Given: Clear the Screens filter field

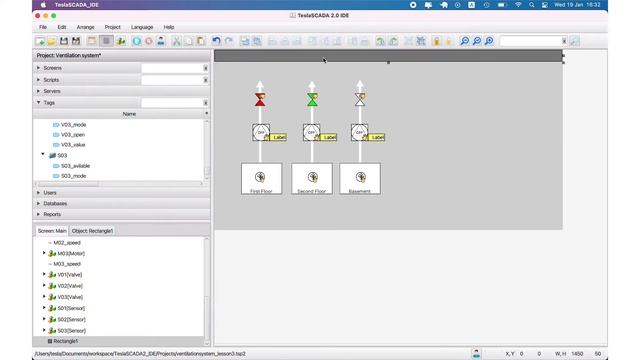Looking at the screenshot, I should (205, 68).
